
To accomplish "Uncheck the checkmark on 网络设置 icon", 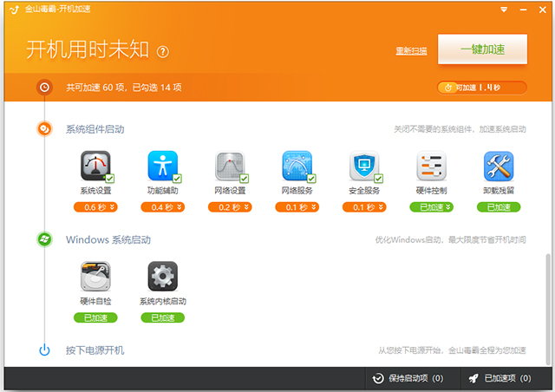I will [244, 179].
